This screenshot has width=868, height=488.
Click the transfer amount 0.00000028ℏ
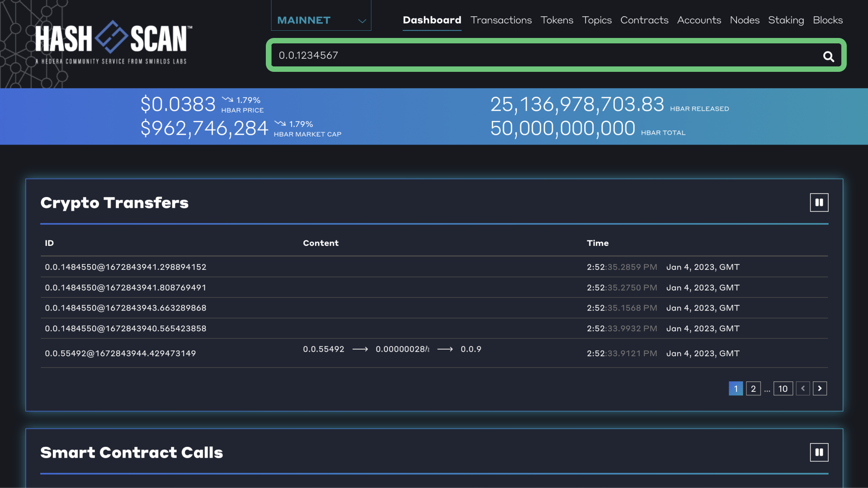(402, 349)
